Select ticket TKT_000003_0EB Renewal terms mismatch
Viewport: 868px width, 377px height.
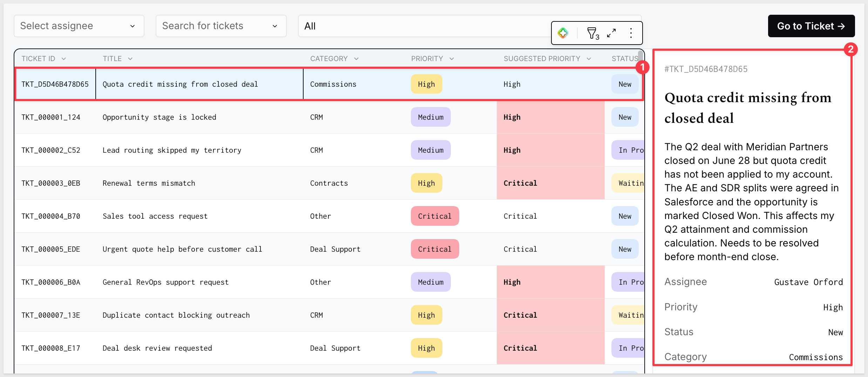(329, 183)
